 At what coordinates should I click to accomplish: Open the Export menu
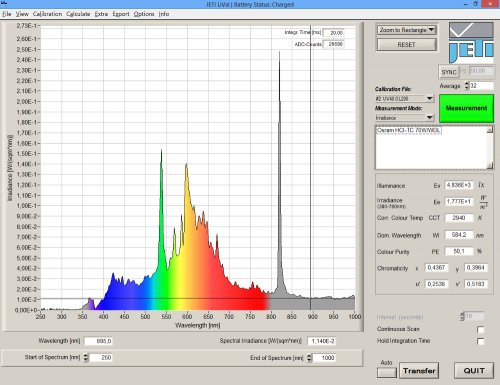pos(121,14)
